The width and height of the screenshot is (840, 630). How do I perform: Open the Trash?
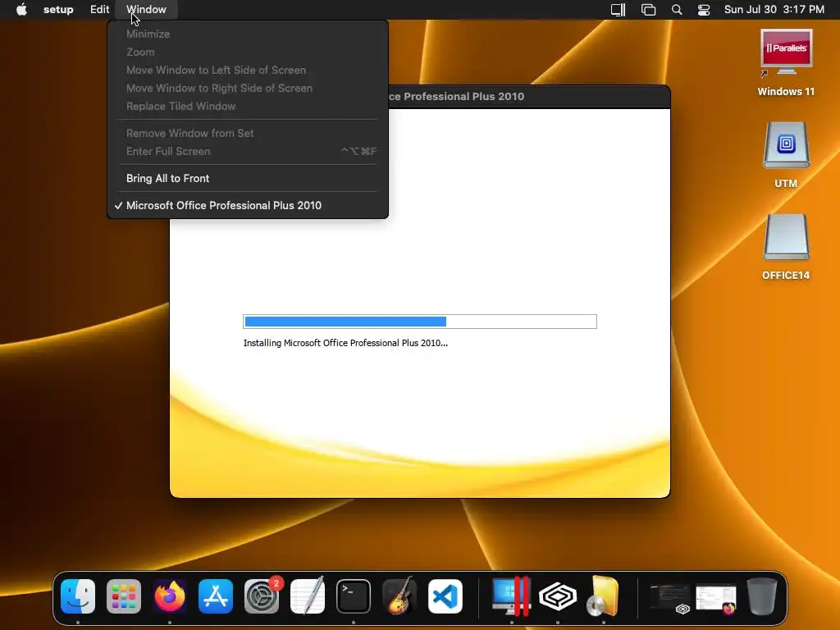(762, 596)
